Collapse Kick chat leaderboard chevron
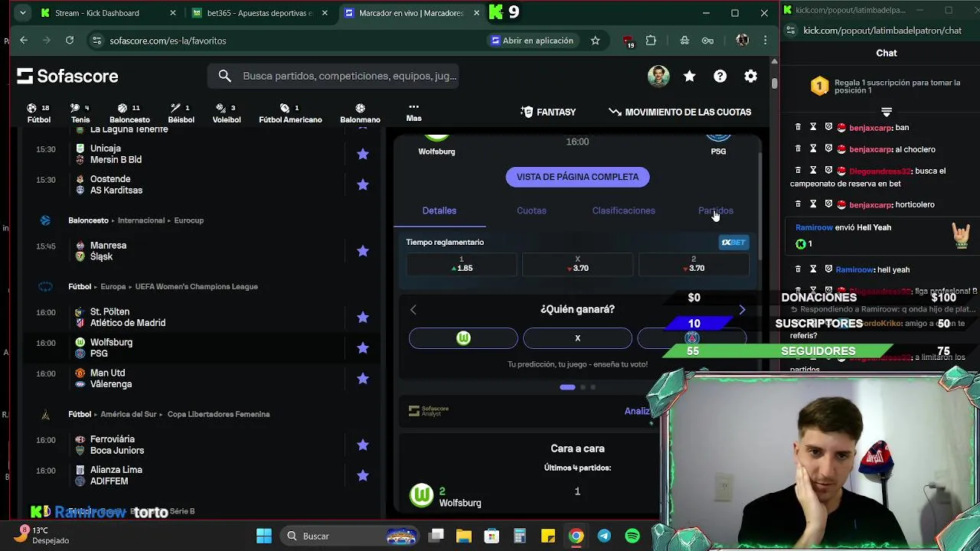 click(887, 112)
